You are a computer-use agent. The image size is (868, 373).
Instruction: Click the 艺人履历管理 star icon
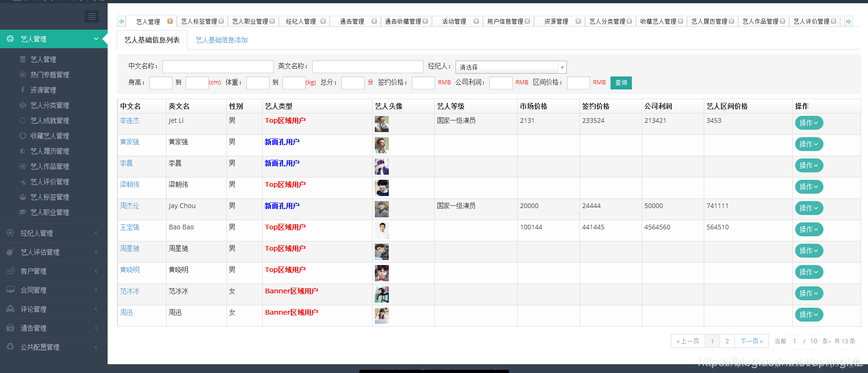pos(23,151)
